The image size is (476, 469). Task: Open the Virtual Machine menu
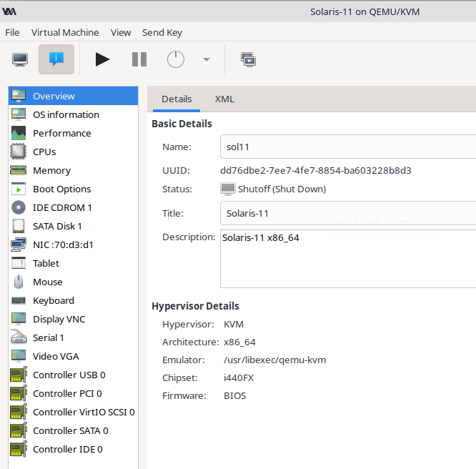pos(65,32)
